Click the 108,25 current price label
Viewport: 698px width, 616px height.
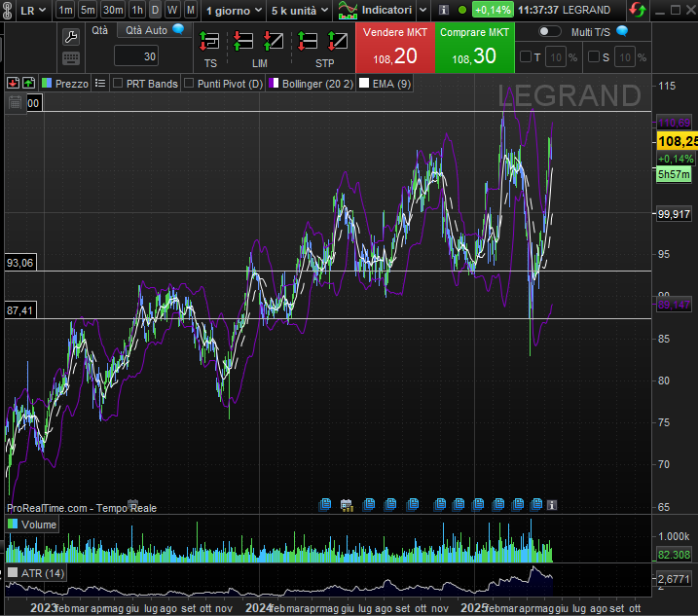pos(678,141)
